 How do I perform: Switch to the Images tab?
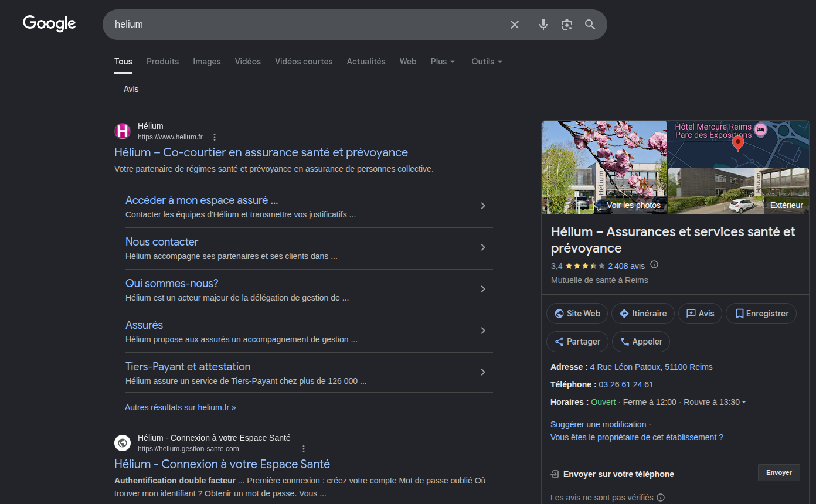click(x=207, y=62)
